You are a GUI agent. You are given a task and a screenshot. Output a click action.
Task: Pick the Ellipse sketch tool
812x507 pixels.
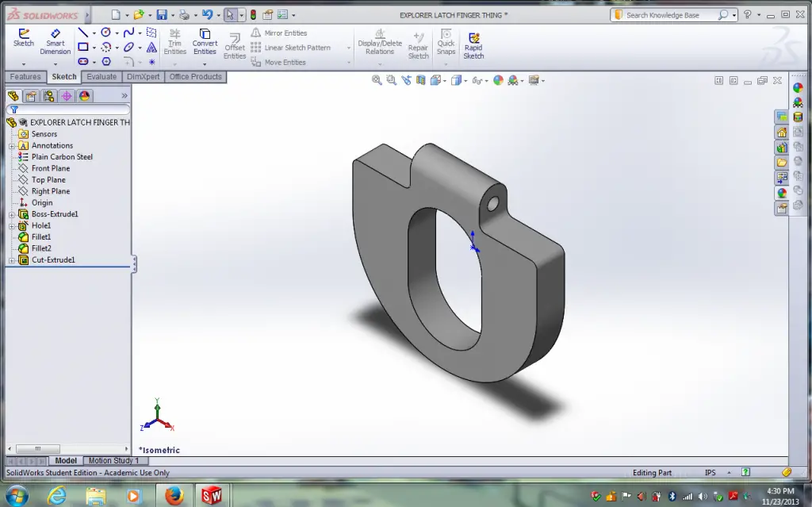pyautogui.click(x=128, y=47)
